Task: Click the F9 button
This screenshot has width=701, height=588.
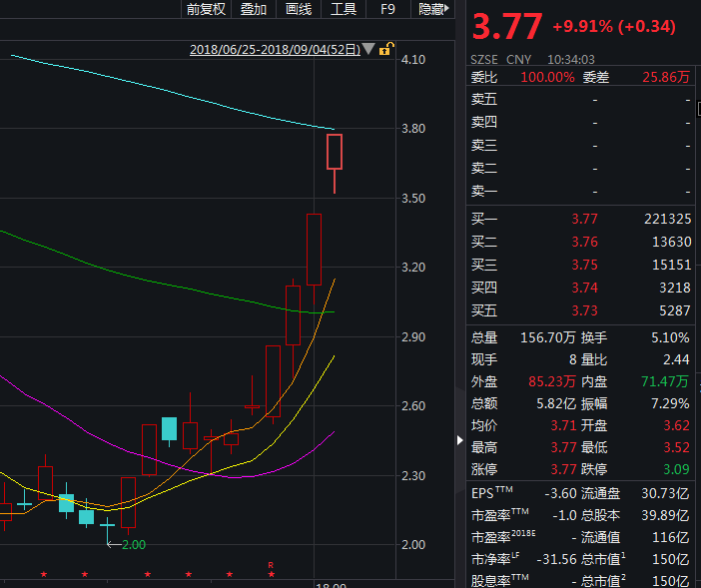Action: point(387,9)
